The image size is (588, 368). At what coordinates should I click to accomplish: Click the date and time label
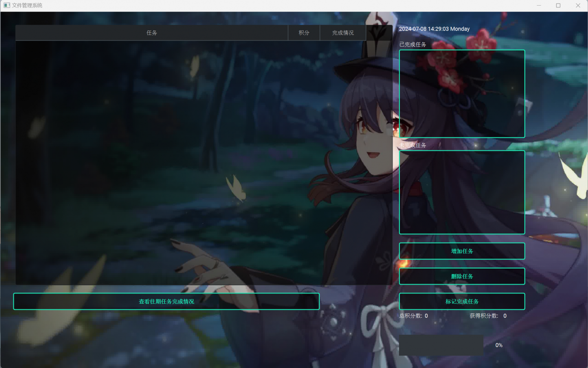point(434,29)
